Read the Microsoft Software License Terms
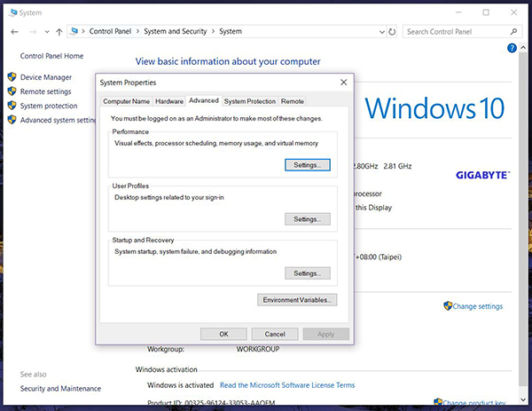The height and width of the screenshot is (411, 532). 287,385
